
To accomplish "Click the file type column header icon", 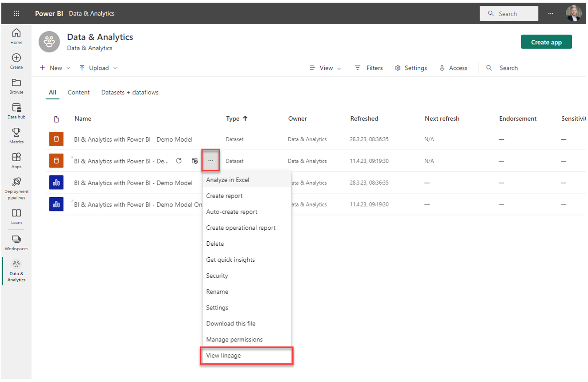I will click(56, 119).
